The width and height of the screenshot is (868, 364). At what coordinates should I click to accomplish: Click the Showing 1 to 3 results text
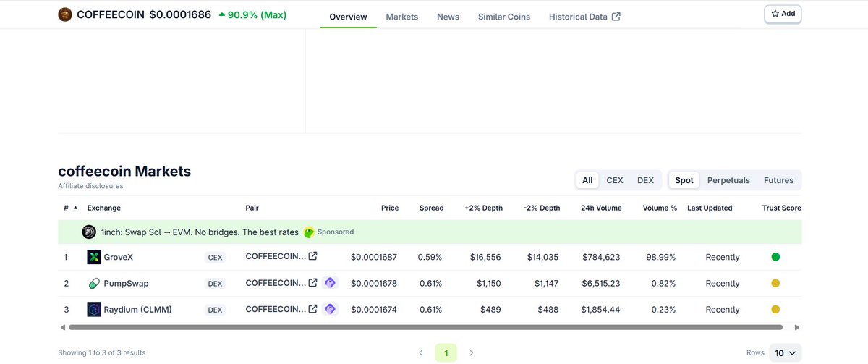101,352
